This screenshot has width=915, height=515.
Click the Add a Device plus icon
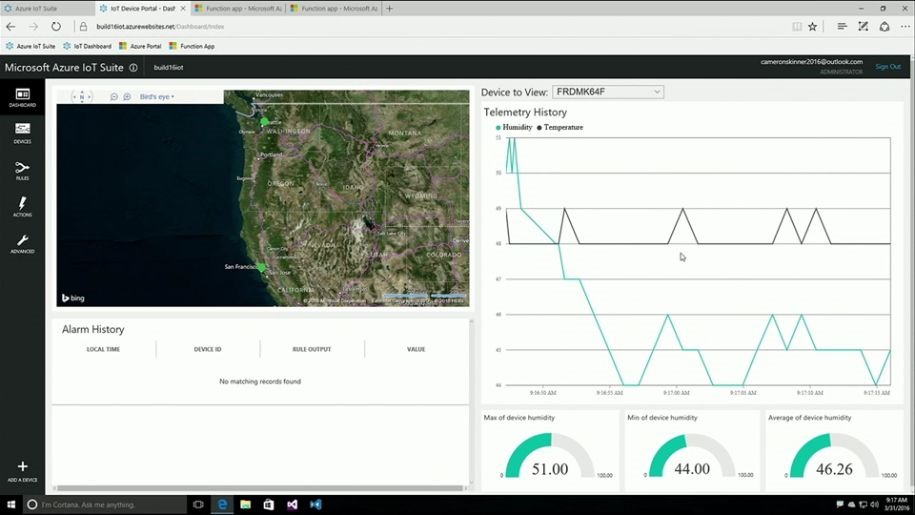click(22, 469)
